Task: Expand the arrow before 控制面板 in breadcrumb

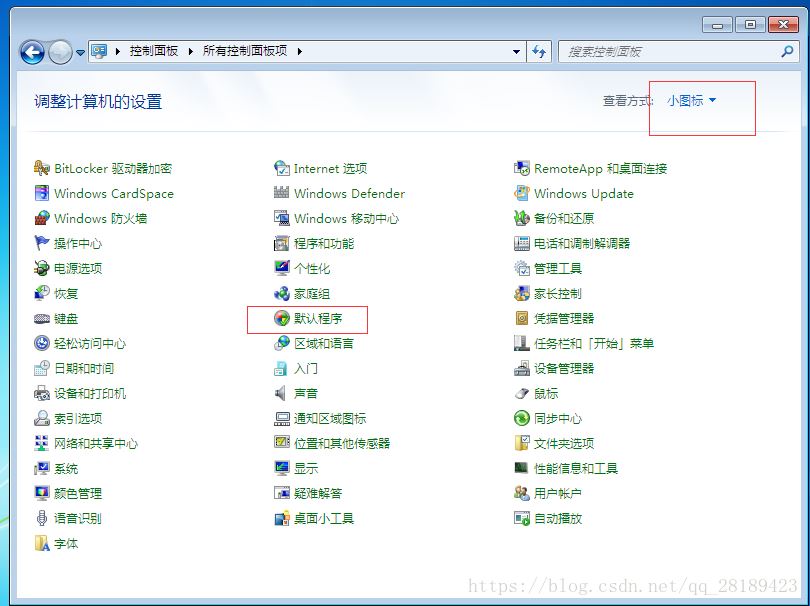Action: point(118,51)
